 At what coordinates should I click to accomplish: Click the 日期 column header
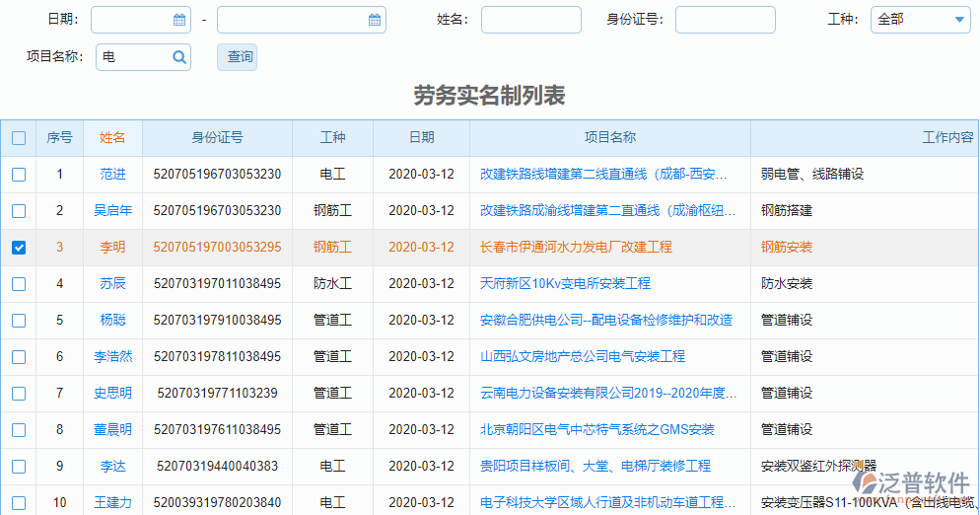click(421, 138)
